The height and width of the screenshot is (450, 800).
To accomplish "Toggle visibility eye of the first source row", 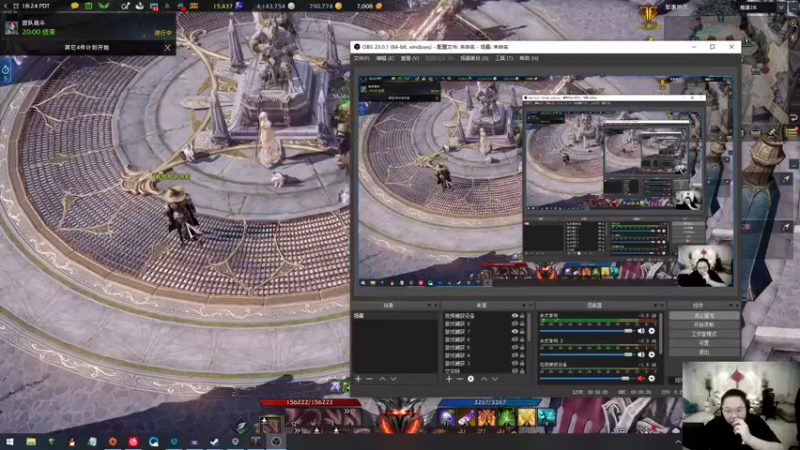I will point(514,316).
